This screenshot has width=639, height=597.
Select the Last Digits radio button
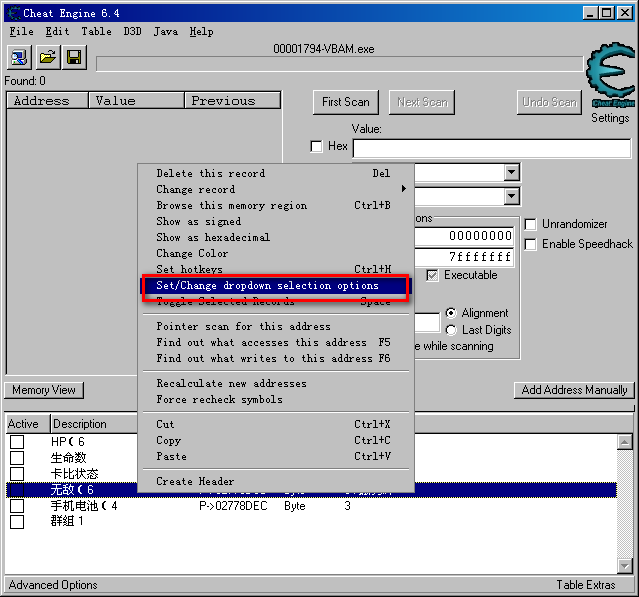point(451,330)
